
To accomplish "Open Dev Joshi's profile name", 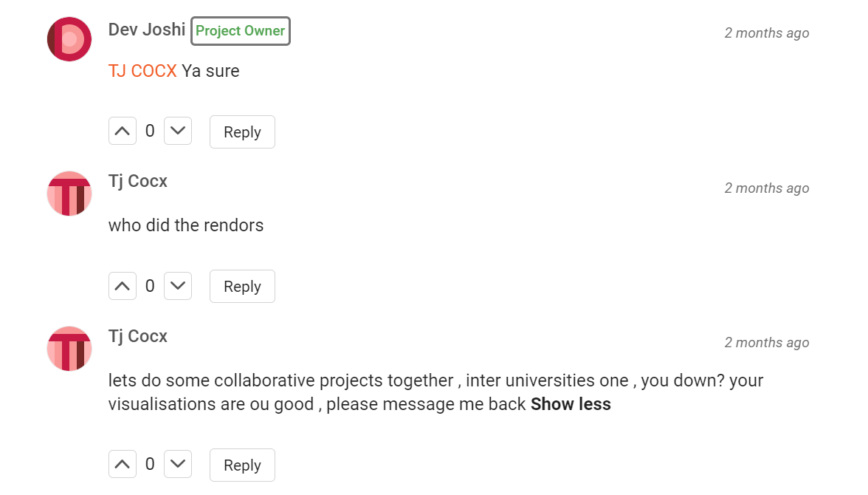I will 147,30.
